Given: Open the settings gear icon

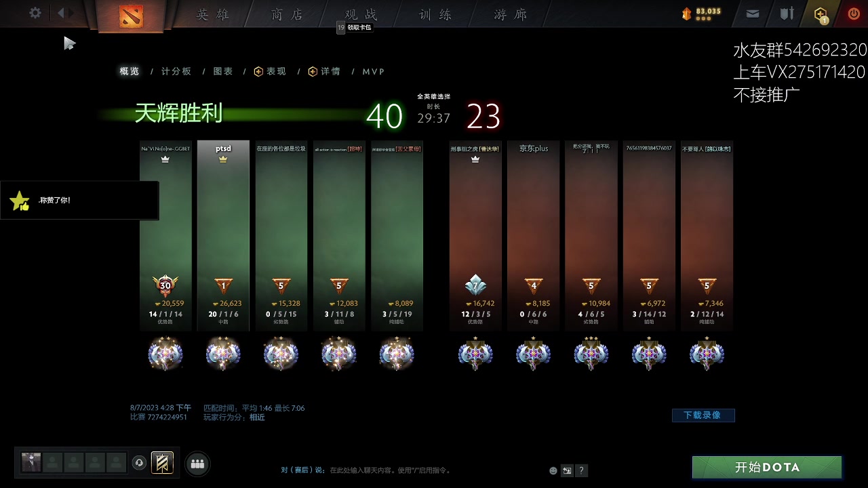Looking at the screenshot, I should tap(35, 13).
